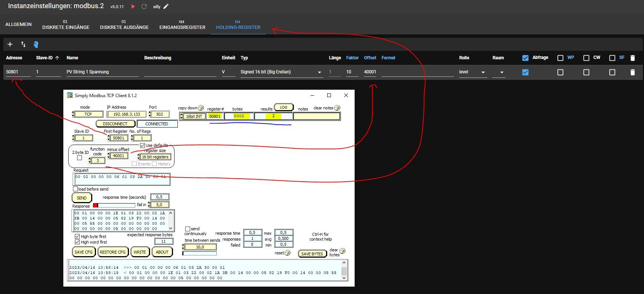Image resolution: width=644 pixels, height=294 pixels.
Task: Enable the 2 byte ID checkbox
Action: click(79, 158)
